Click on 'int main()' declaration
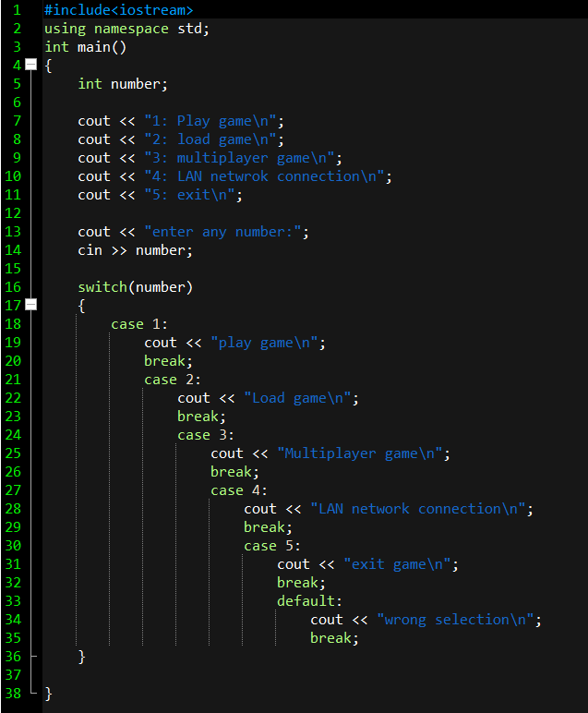Image resolution: width=588 pixels, height=713 pixels. tap(86, 47)
